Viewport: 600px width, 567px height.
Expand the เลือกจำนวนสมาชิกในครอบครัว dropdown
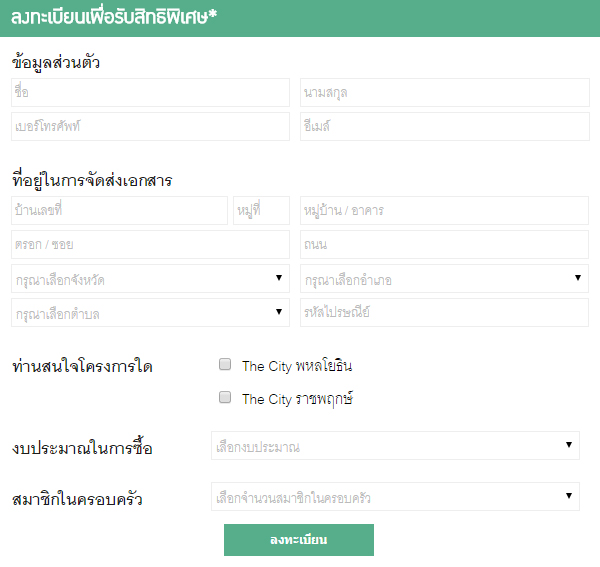coord(395,496)
